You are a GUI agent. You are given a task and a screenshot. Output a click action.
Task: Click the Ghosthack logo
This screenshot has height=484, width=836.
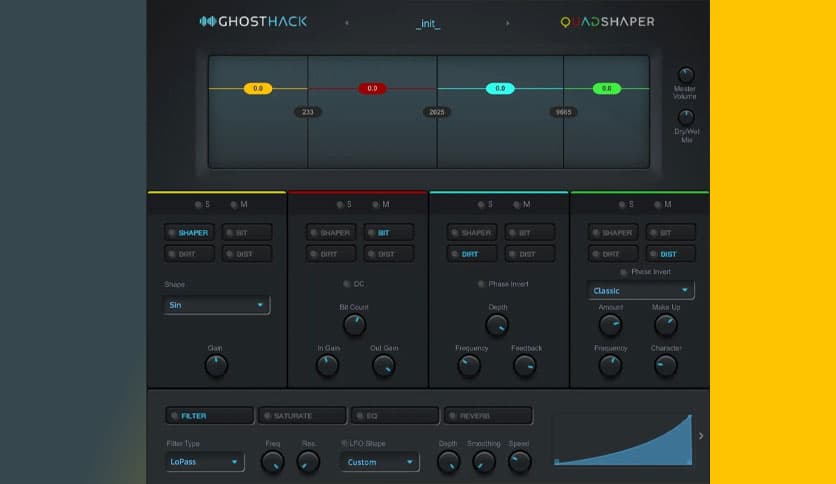point(253,22)
